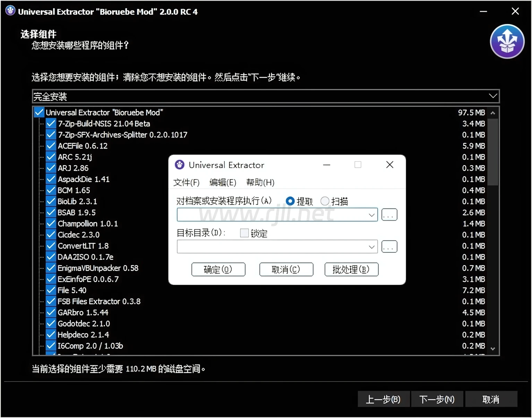Enable the 锁定 lock checkbox
This screenshot has height=418, width=532.
pyautogui.click(x=244, y=233)
